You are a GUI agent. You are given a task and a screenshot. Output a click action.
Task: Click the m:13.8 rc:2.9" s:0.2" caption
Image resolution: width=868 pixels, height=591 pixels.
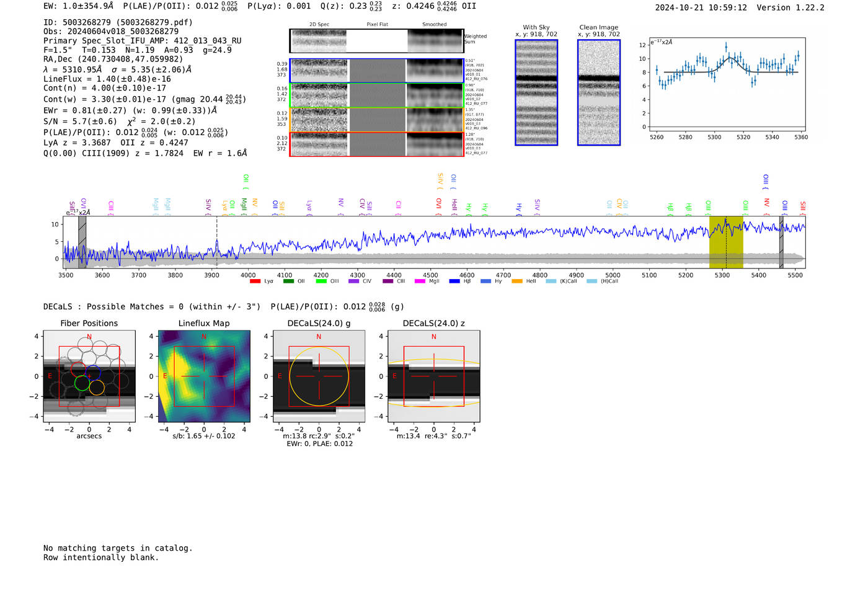319,436
